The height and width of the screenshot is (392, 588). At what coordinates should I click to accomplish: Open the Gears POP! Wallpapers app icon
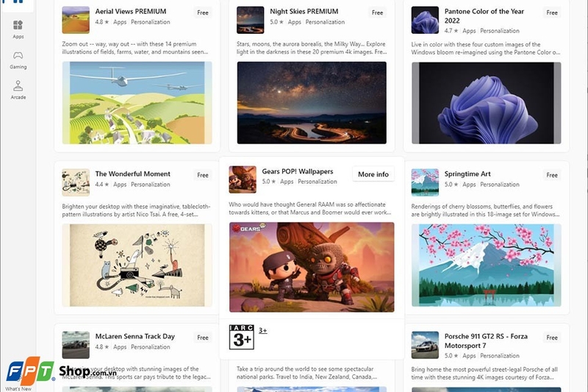pos(243,179)
